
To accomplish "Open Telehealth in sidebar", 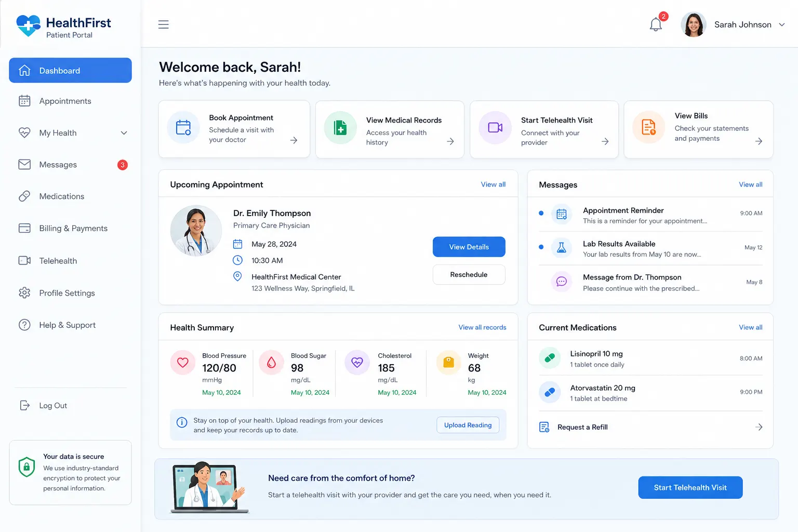I will [70, 261].
